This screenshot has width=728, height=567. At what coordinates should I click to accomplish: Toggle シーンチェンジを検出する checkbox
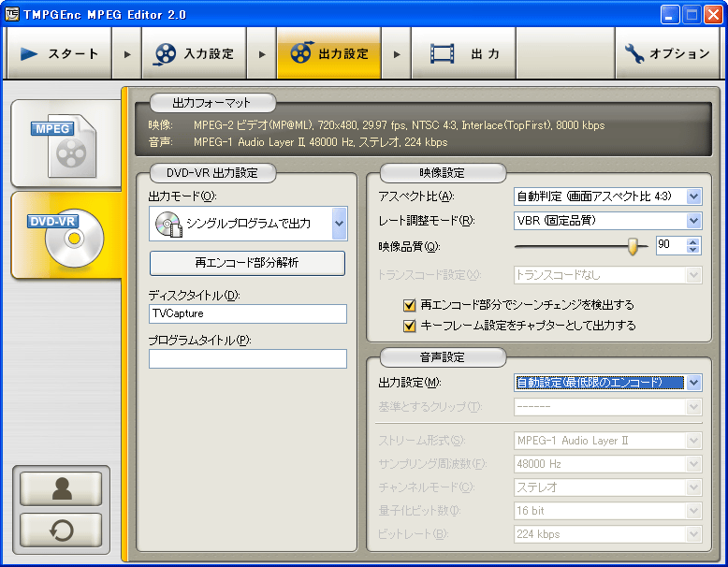409,305
